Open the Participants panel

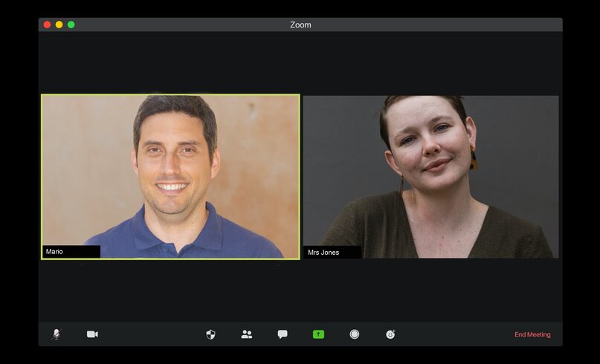pyautogui.click(x=247, y=334)
